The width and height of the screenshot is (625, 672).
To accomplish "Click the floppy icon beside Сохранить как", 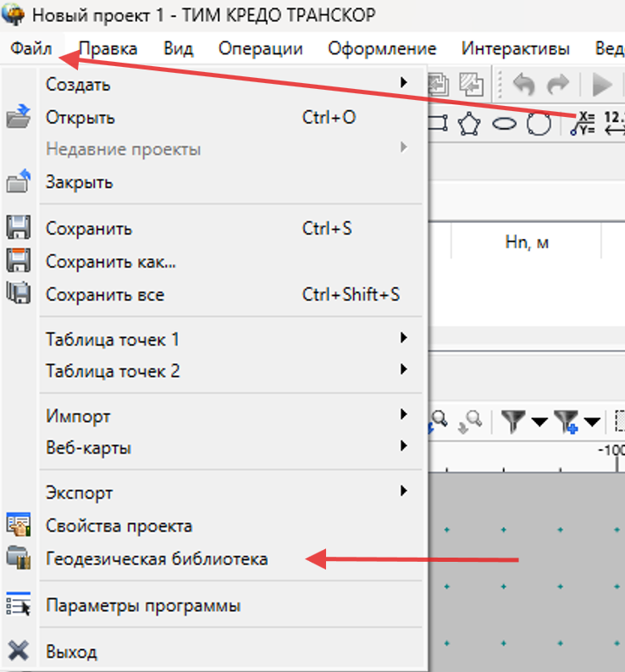I will click(19, 260).
